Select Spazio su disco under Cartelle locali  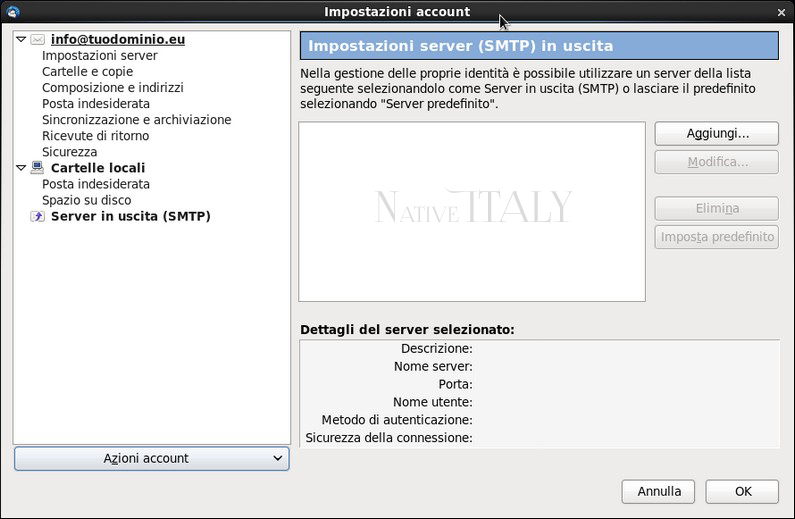click(x=86, y=200)
